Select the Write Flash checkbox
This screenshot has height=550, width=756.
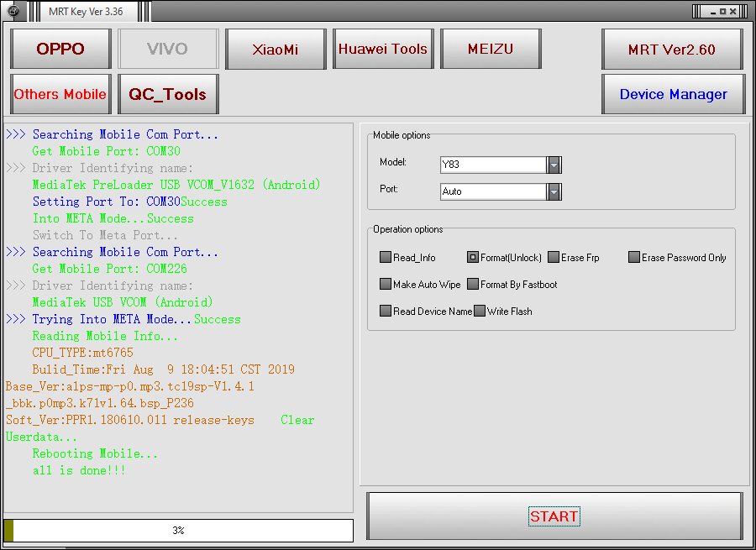pos(480,312)
